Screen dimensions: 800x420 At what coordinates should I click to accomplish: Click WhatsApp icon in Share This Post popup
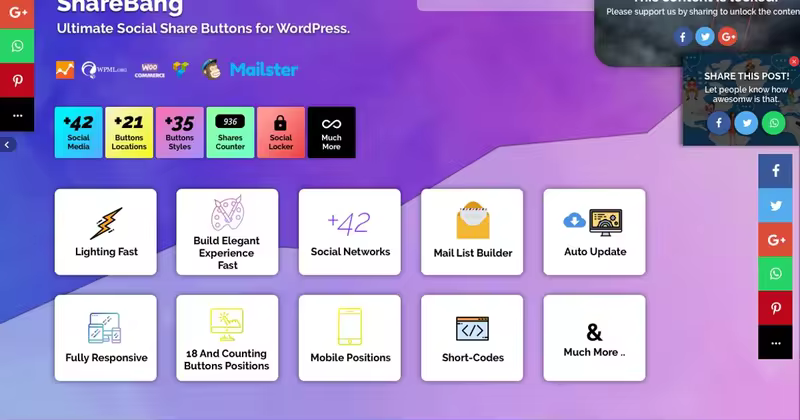[774, 123]
